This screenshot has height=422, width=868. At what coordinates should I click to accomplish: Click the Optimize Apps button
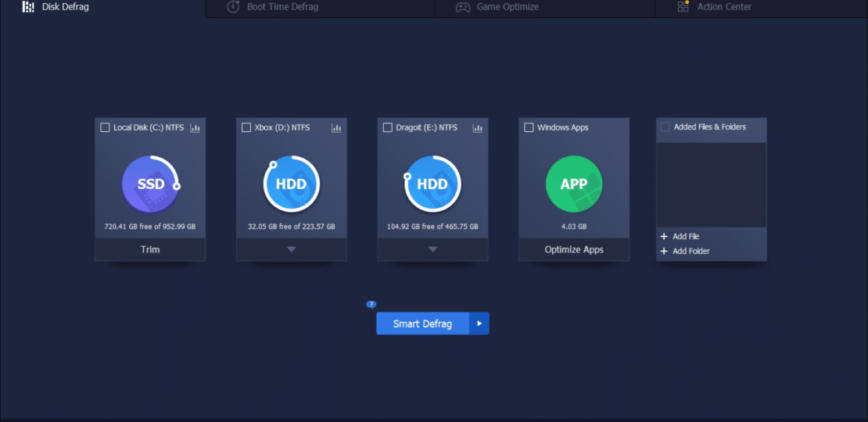pos(574,249)
